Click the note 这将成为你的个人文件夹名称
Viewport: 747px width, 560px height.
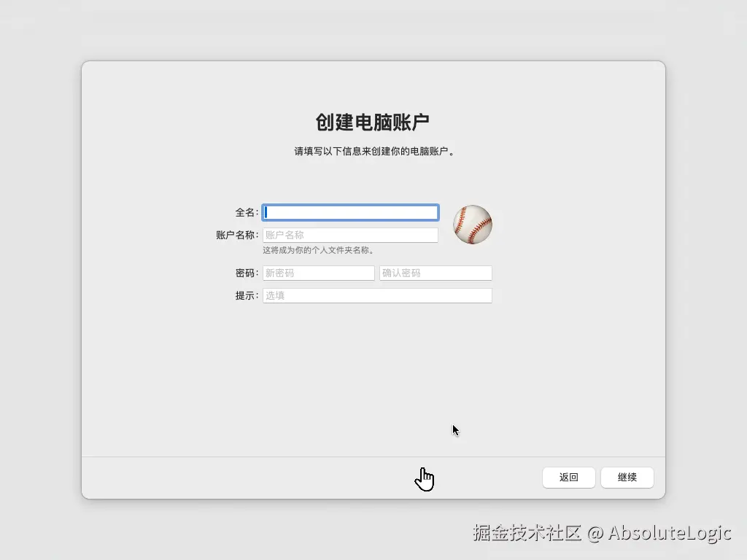[x=318, y=250]
